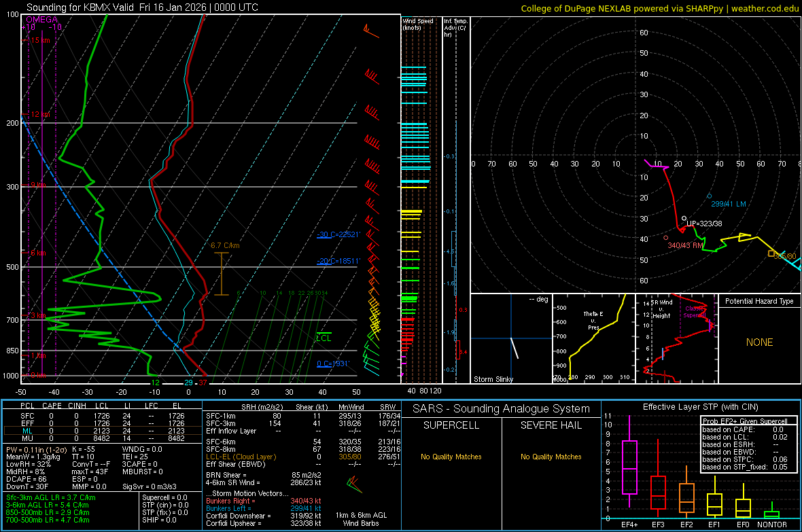Select the 12 km height marker
The height and width of the screenshot is (532, 802).
39,114
